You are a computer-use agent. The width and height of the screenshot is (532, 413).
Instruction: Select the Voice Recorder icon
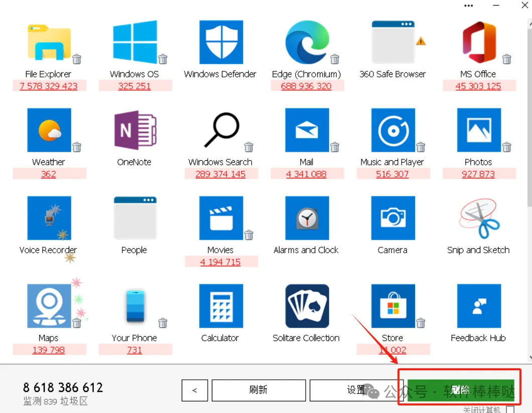coord(49,218)
